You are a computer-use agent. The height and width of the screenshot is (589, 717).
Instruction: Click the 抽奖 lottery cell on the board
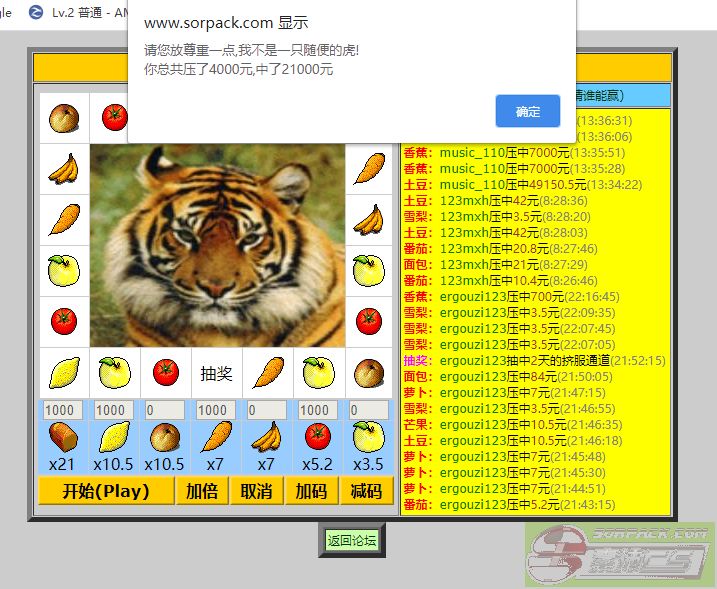pyautogui.click(x=216, y=373)
